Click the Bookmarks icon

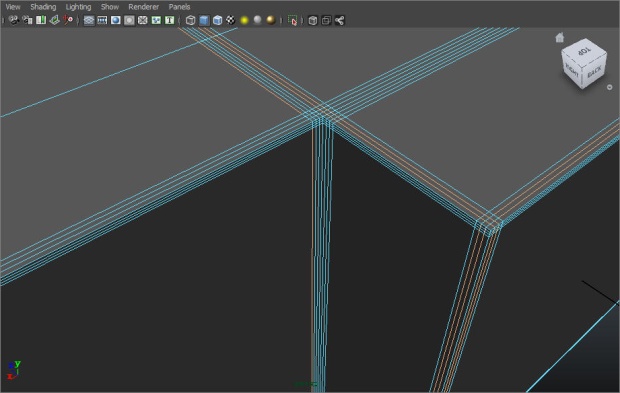pyautogui.click(x=41, y=20)
